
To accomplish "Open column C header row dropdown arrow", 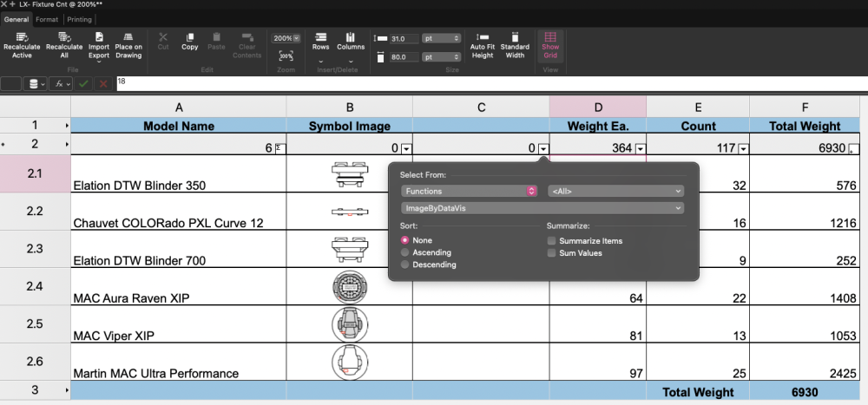I will [x=544, y=148].
